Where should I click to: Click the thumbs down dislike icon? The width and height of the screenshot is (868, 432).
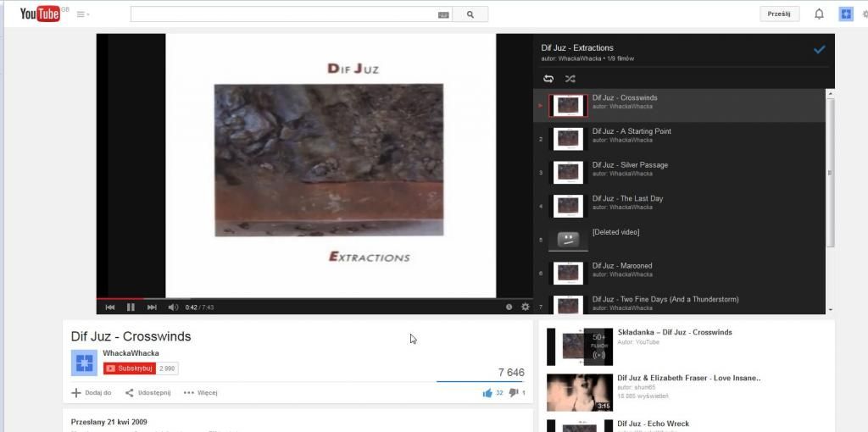click(x=513, y=393)
